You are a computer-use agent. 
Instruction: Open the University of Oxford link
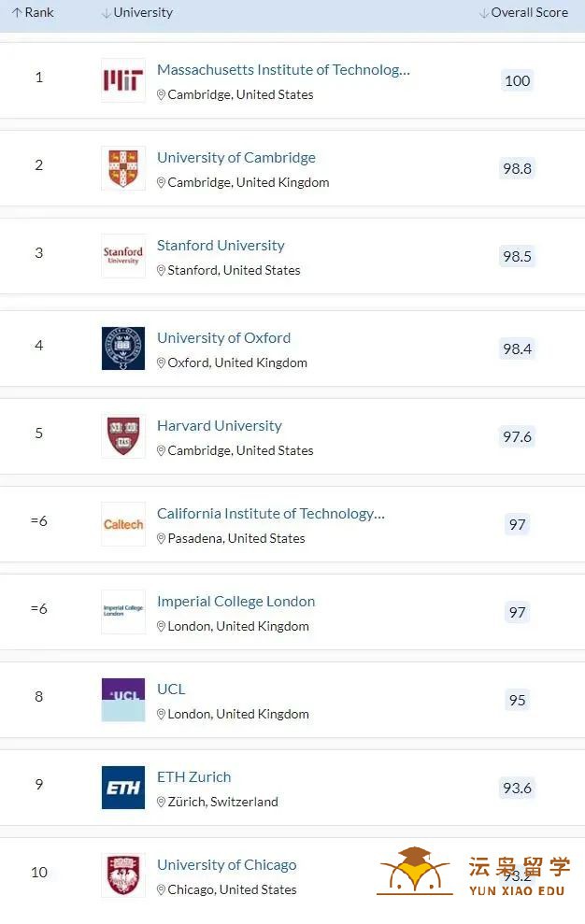[223, 337]
